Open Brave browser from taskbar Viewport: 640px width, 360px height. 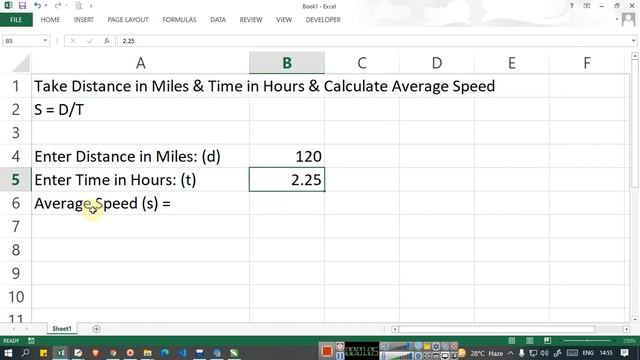[x=96, y=353]
